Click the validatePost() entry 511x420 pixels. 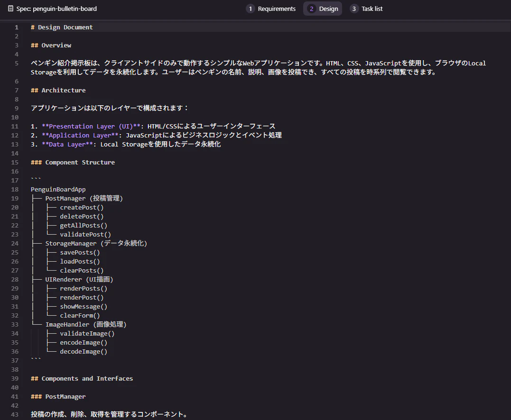(85, 235)
